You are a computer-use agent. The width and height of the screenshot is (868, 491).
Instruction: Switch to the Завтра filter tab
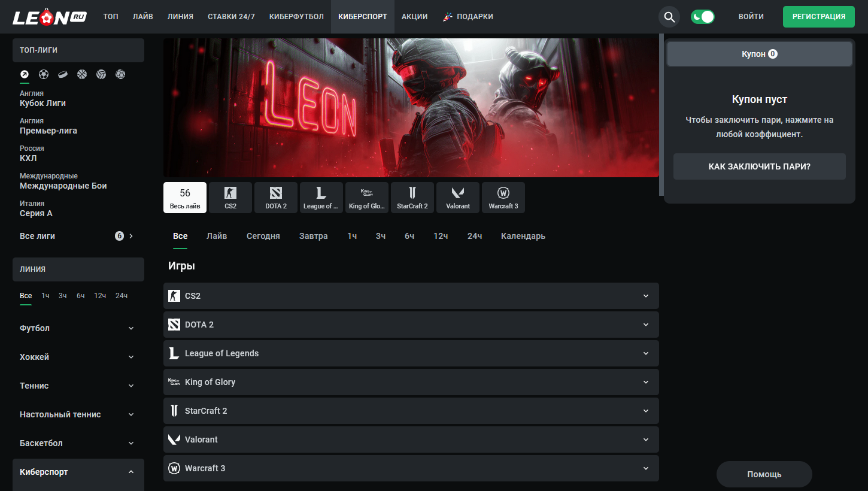(314, 236)
